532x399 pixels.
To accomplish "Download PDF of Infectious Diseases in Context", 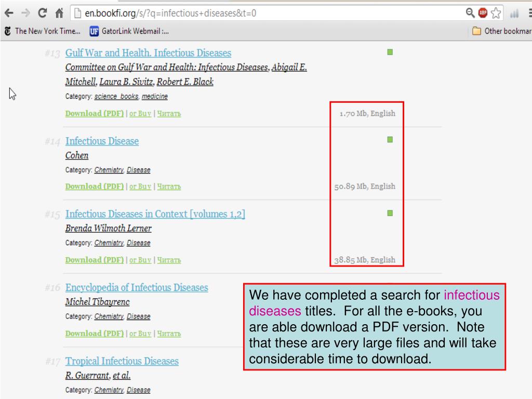I will [95, 260].
